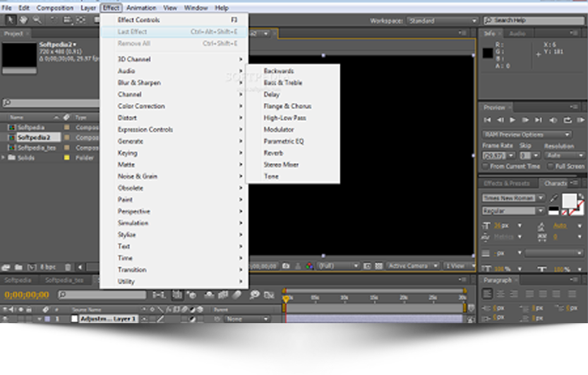Jump to last frame in Preview
The height and width of the screenshot is (375, 588).
(539, 120)
